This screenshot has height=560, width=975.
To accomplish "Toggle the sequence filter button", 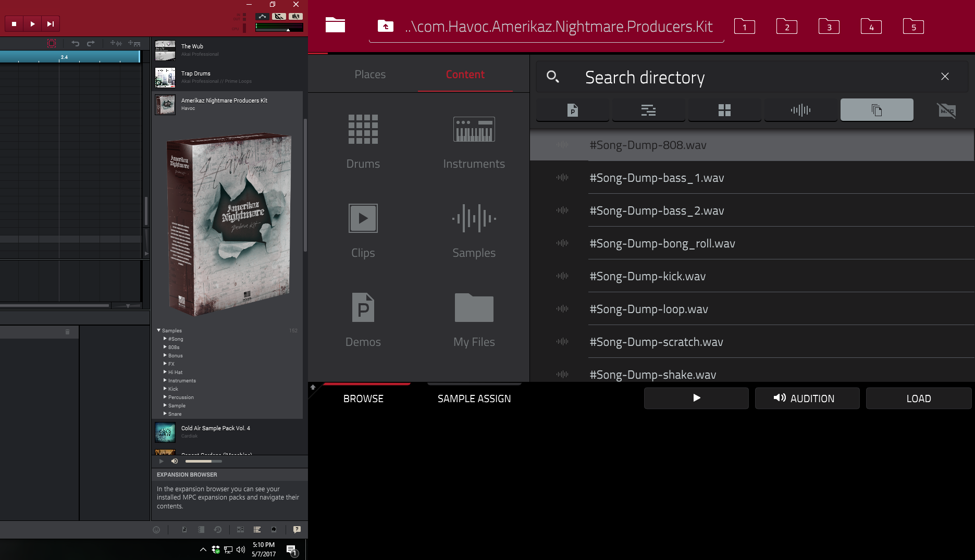I will click(648, 110).
